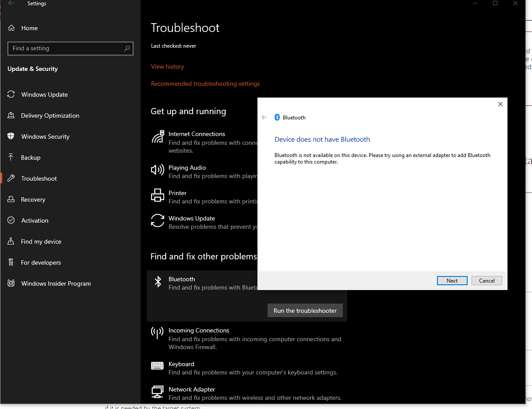Click the Home label in sidebar

[29, 28]
